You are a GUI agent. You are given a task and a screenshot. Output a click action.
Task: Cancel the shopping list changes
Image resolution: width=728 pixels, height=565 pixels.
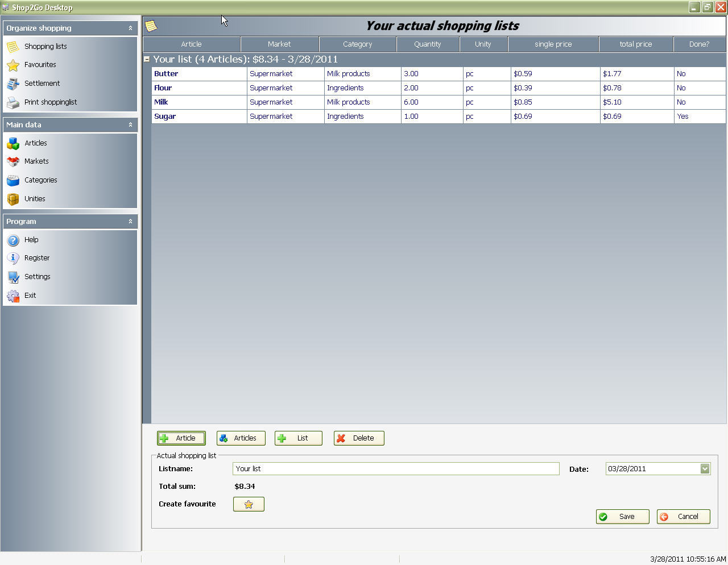(684, 517)
